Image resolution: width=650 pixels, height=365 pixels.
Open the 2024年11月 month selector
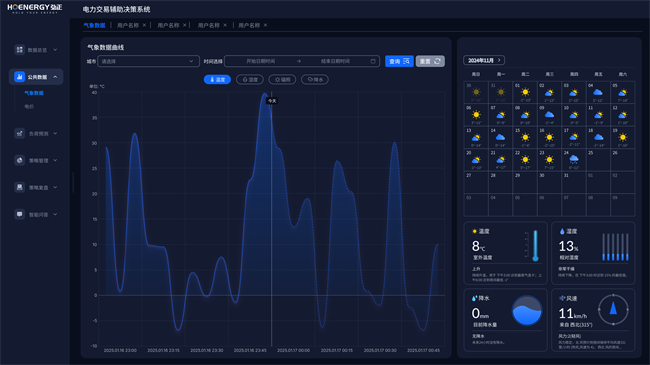(483, 60)
